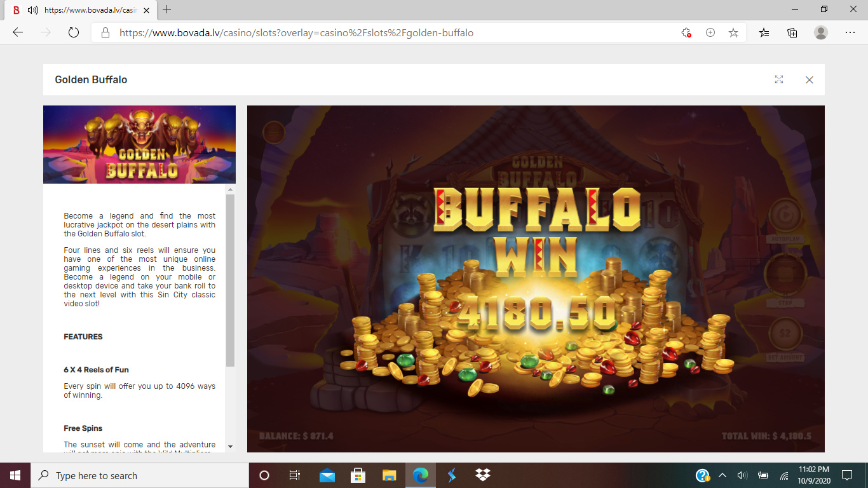Screen dimensions: 868x488
Task: Open the Edge Settings and more menu
Action: coord(850,33)
